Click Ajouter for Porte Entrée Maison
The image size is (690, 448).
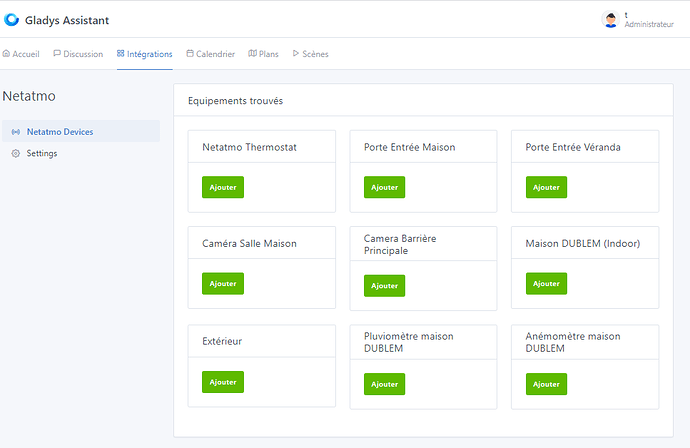tap(385, 187)
